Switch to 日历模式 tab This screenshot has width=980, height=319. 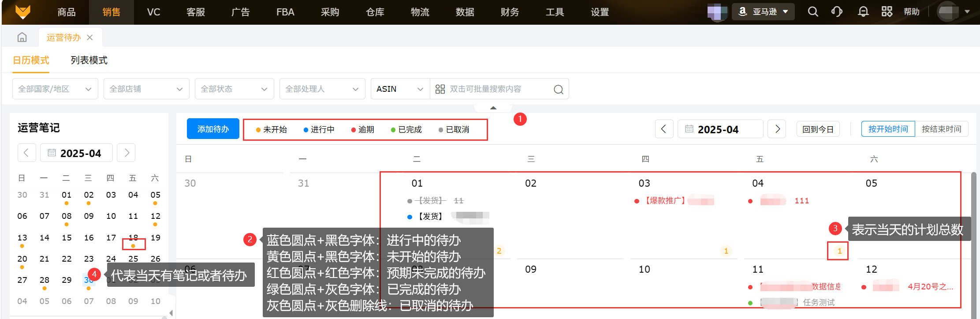[x=31, y=60]
